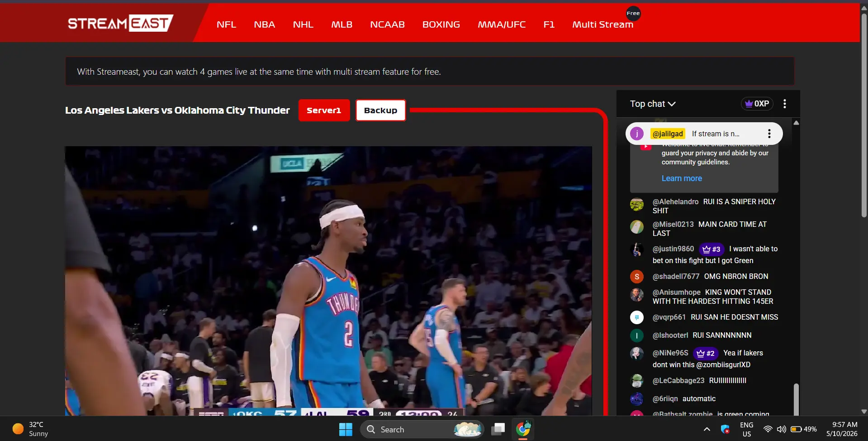Open the StreamEast logo homepage
This screenshot has width=868, height=441.
120,23
